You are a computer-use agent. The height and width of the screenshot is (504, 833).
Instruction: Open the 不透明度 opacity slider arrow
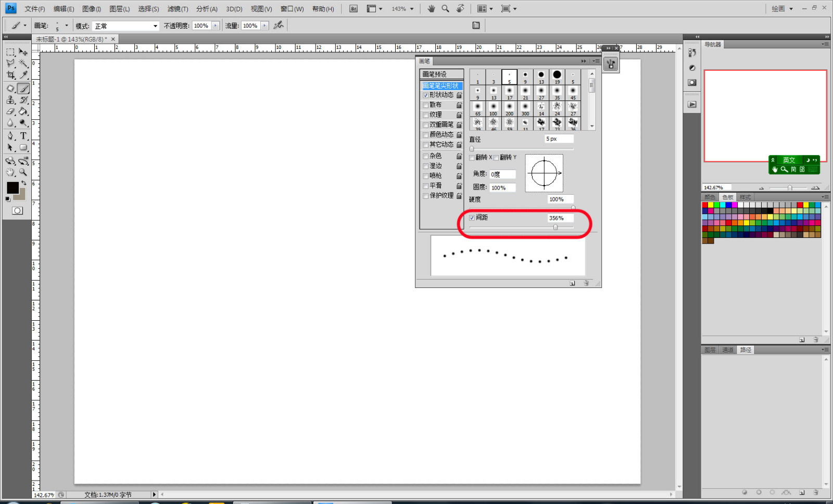point(216,26)
